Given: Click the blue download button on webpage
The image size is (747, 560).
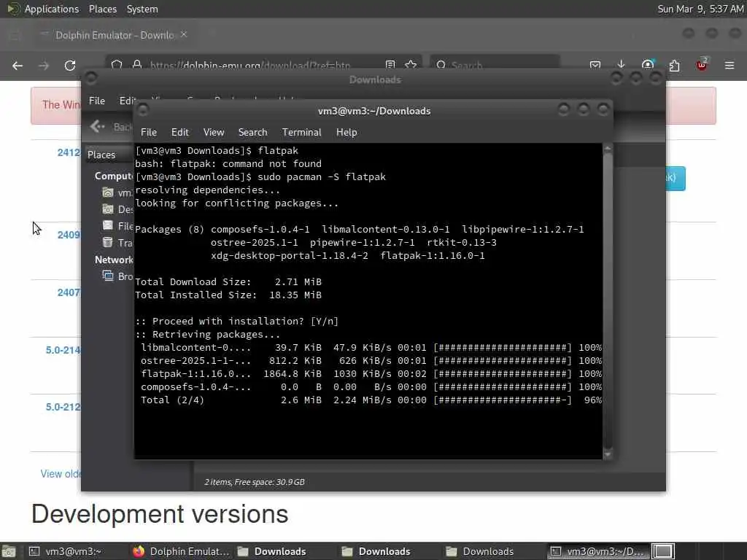Looking at the screenshot, I should (676, 179).
